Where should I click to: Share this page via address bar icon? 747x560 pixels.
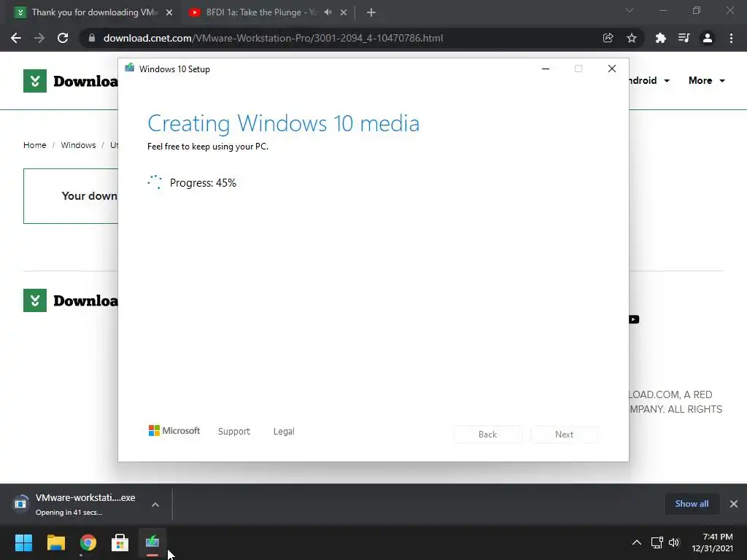[x=608, y=38]
